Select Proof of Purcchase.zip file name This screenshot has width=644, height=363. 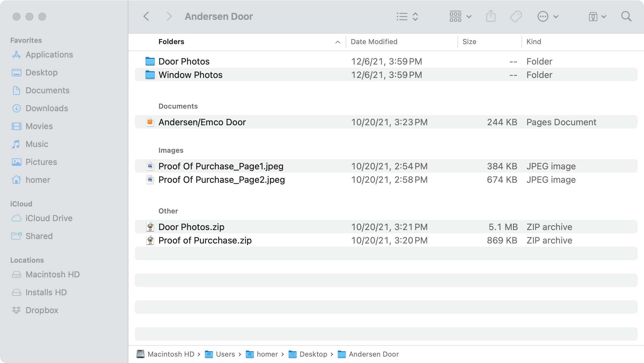point(205,240)
